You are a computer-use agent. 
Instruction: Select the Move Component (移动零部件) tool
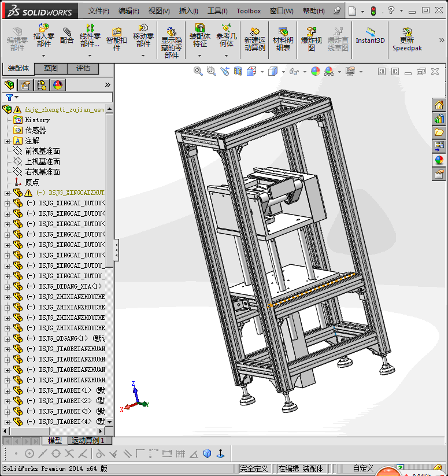(143, 35)
